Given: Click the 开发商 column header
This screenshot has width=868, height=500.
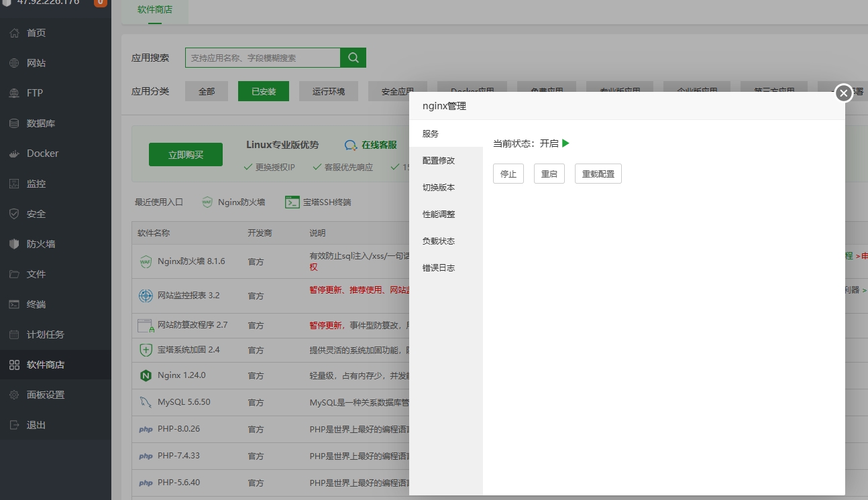Looking at the screenshot, I should pos(260,233).
